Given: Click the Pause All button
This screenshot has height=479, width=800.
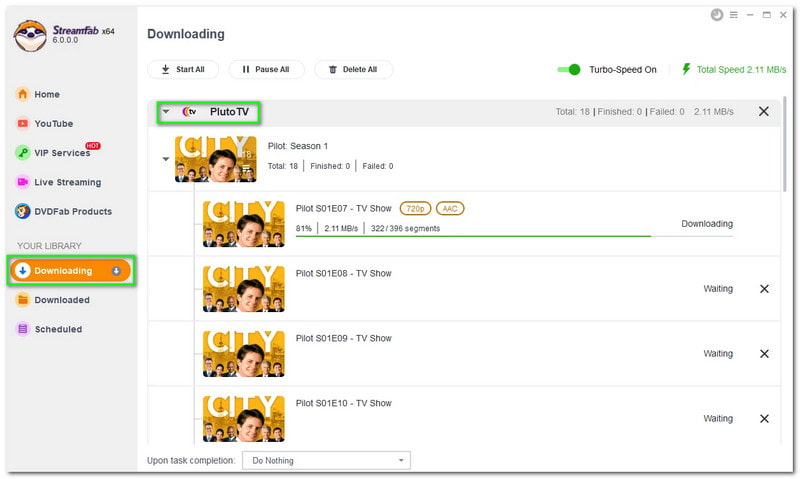Looking at the screenshot, I should pos(266,69).
